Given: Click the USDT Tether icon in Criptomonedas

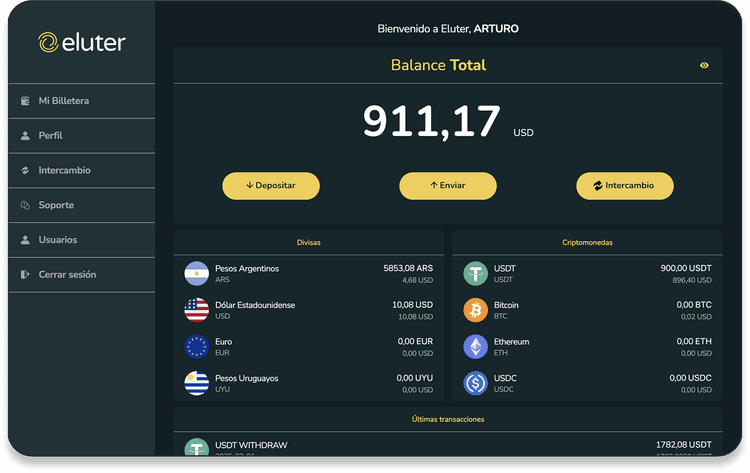Looking at the screenshot, I should point(475,274).
